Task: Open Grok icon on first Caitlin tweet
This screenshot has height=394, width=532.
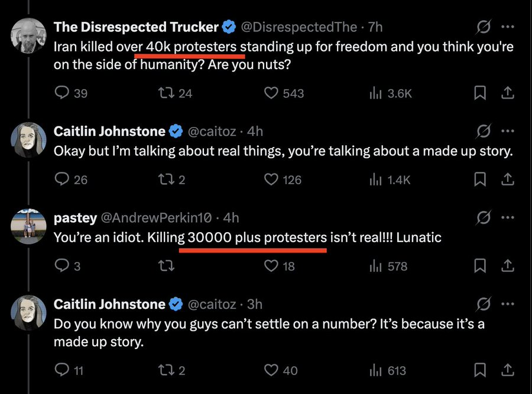Action: point(483,131)
